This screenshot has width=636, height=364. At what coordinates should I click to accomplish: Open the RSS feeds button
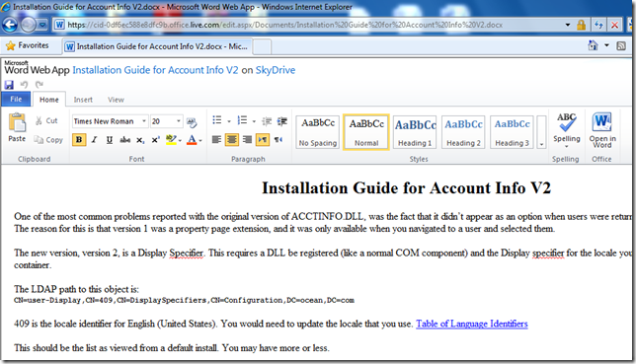tap(621, 45)
